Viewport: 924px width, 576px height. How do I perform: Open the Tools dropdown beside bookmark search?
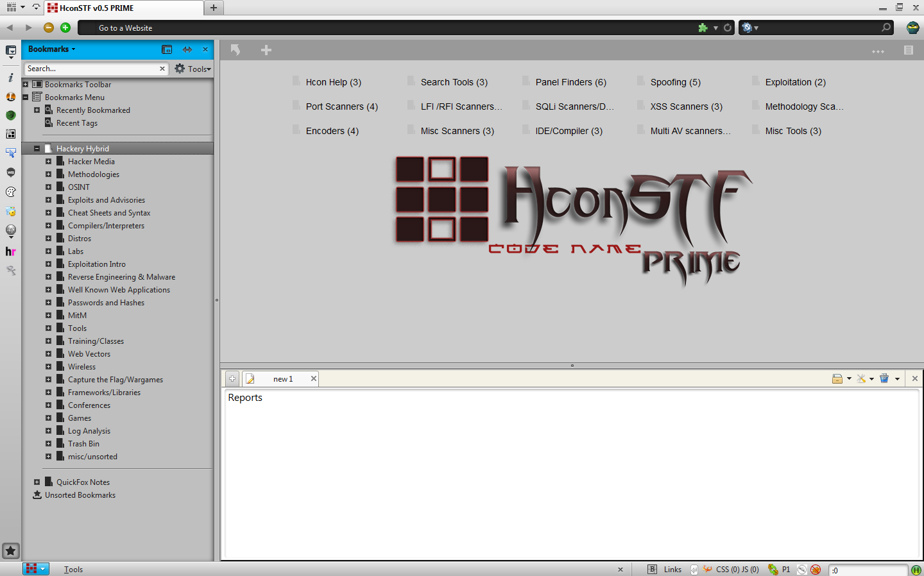click(x=193, y=69)
